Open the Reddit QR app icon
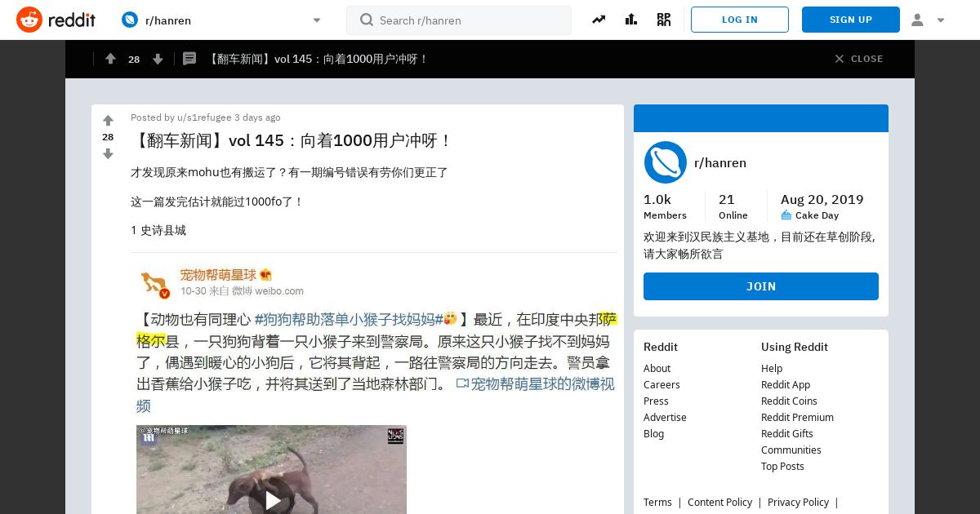This screenshot has height=514, width=980. click(x=664, y=20)
